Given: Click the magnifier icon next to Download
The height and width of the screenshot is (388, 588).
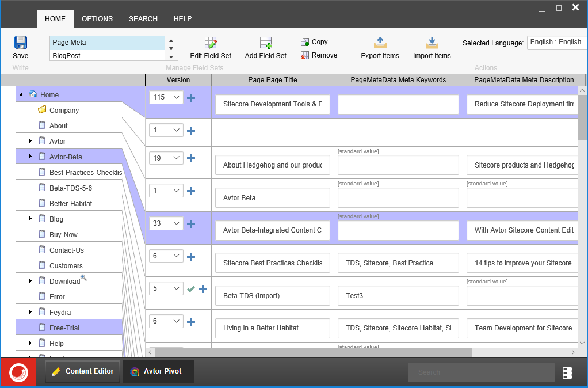Looking at the screenshot, I should click(x=83, y=277).
